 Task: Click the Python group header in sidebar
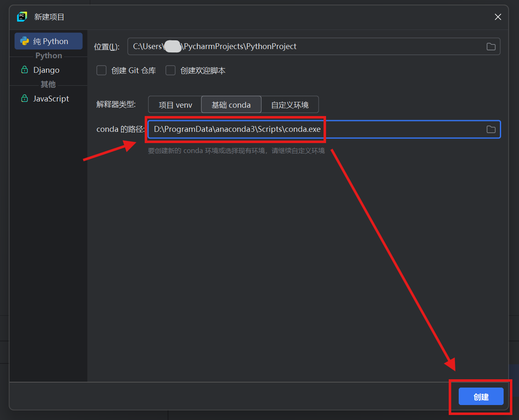(49, 56)
